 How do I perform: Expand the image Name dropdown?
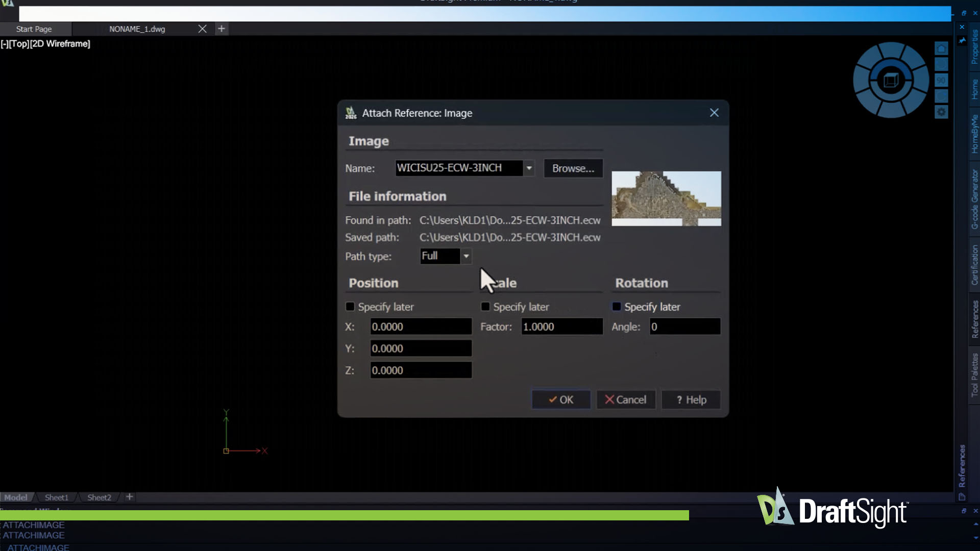click(529, 168)
